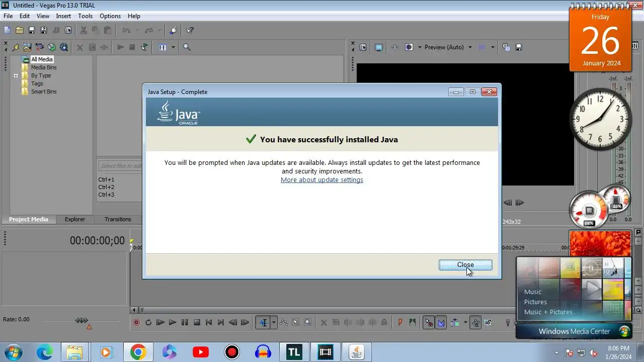Screen dimensions: 644x362
Task: Click the New project icon in Vegas toolbar
Action: click(x=7, y=30)
